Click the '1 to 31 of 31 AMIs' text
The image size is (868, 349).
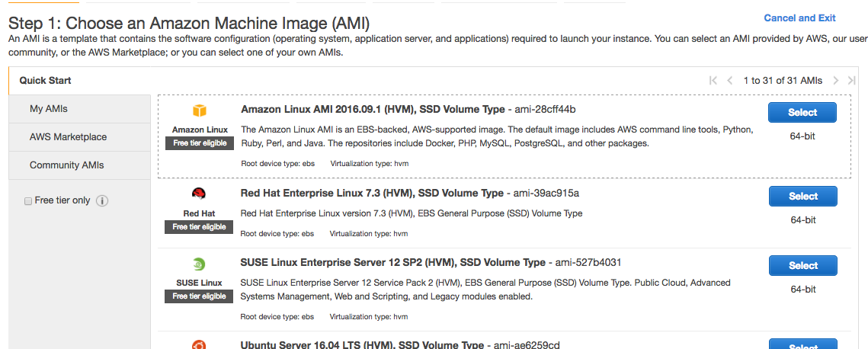pyautogui.click(x=783, y=81)
